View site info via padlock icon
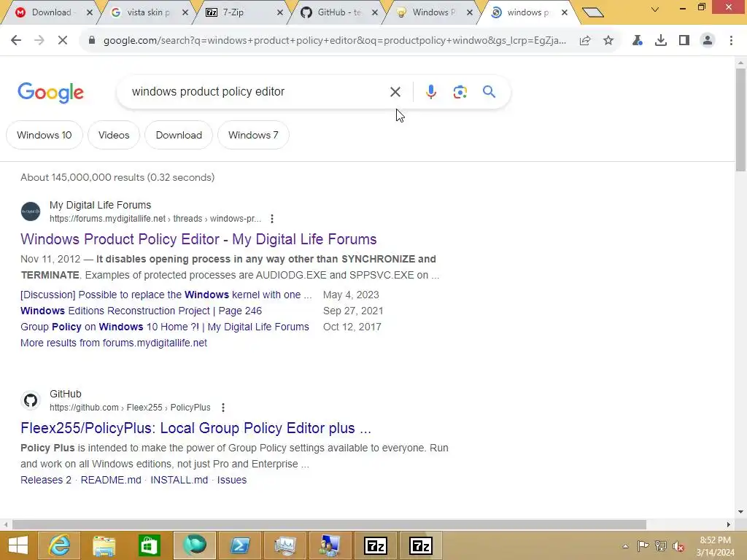The width and height of the screenshot is (747, 560). coord(92,41)
